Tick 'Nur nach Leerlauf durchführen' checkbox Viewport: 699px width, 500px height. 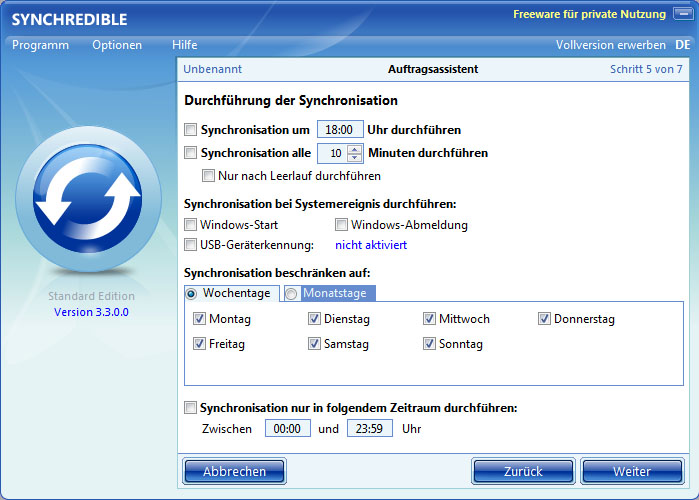click(x=208, y=176)
